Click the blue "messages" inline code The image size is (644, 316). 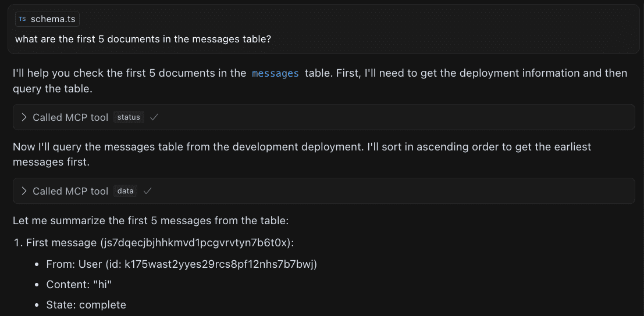tap(275, 73)
